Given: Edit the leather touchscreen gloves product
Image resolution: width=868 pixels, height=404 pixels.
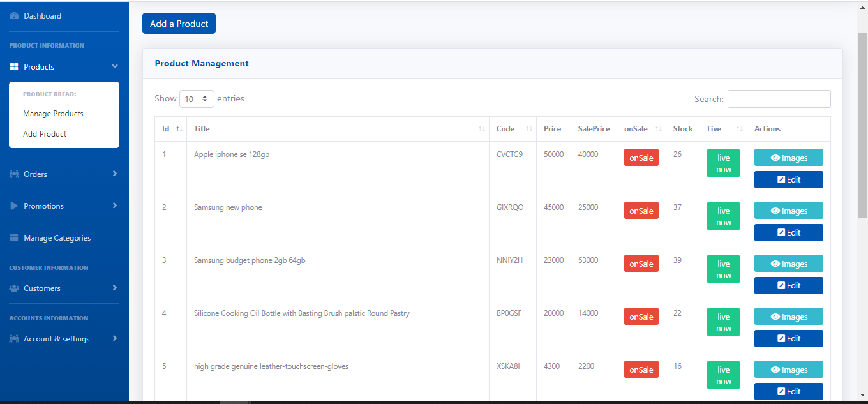Looking at the screenshot, I should 789,392.
